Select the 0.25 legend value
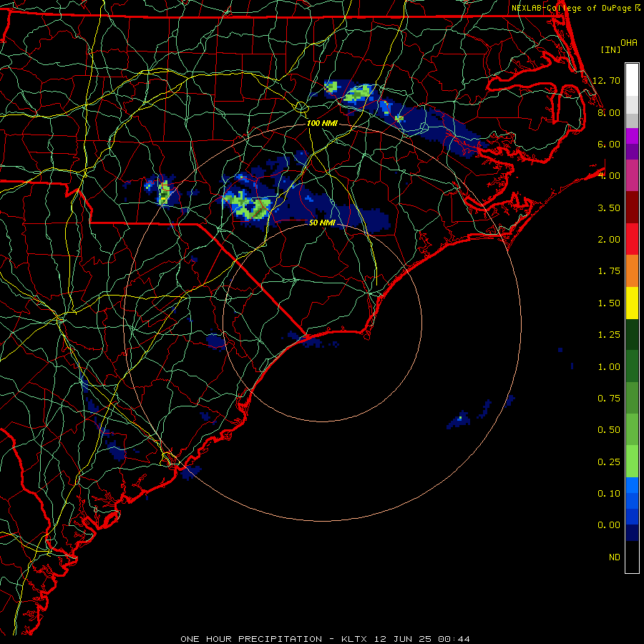 point(609,462)
